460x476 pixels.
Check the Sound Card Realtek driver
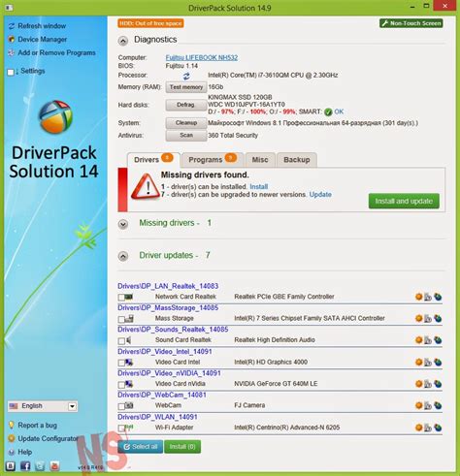(x=121, y=341)
